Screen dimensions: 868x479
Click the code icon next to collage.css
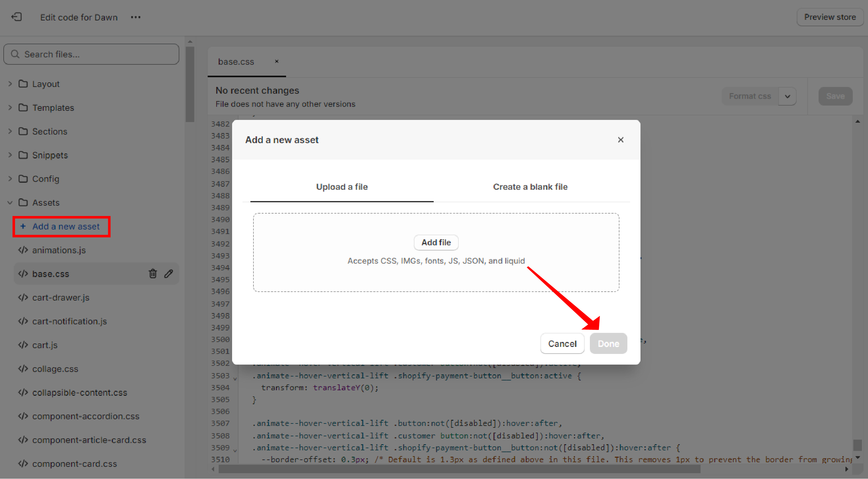click(23, 368)
